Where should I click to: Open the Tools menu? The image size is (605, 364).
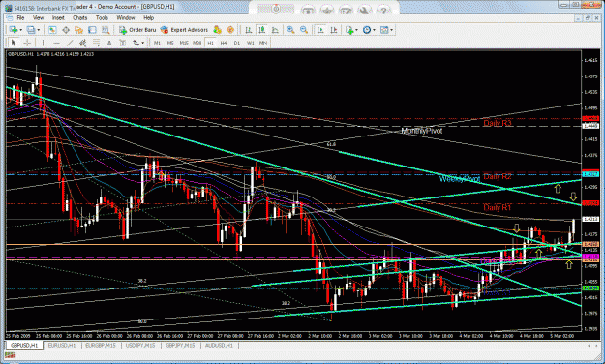pos(102,17)
